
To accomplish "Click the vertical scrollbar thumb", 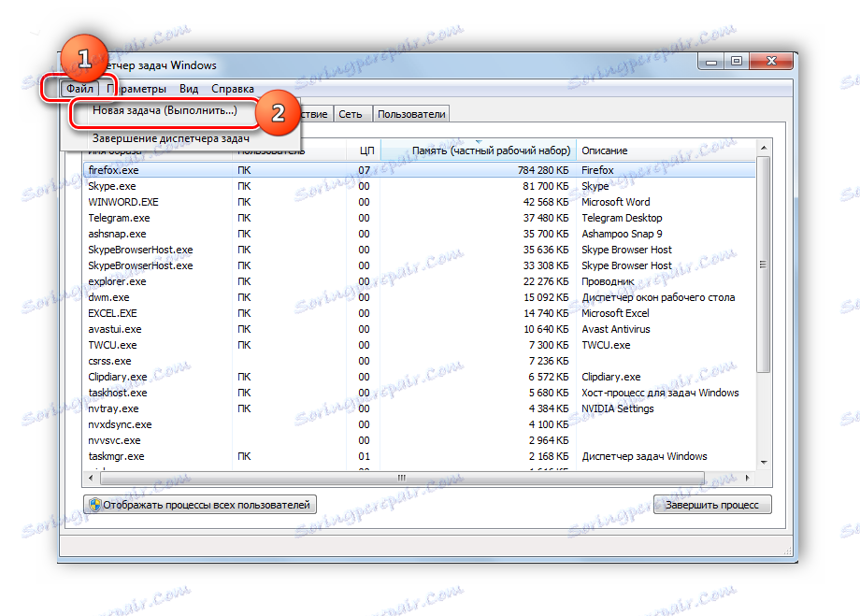I will pyautogui.click(x=763, y=265).
